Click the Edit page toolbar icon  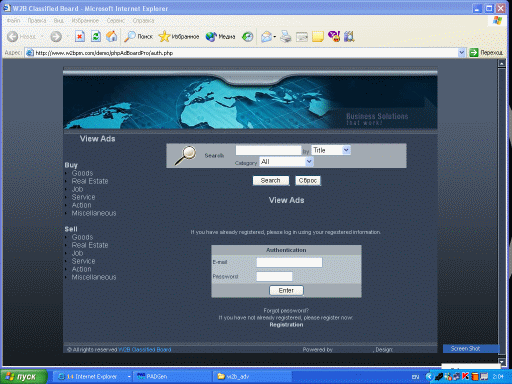pos(302,36)
